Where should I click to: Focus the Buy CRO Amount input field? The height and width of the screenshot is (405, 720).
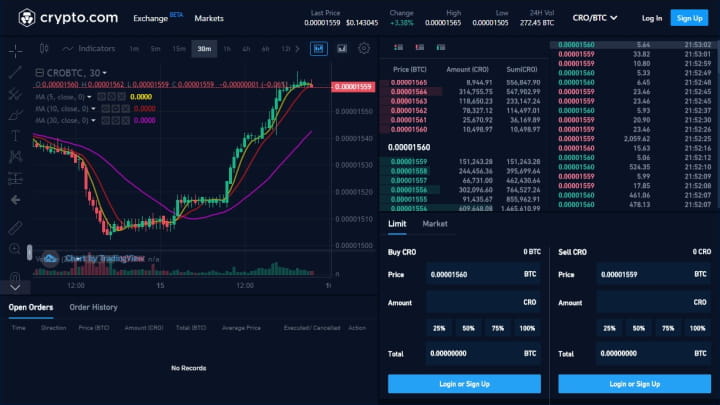pos(483,303)
